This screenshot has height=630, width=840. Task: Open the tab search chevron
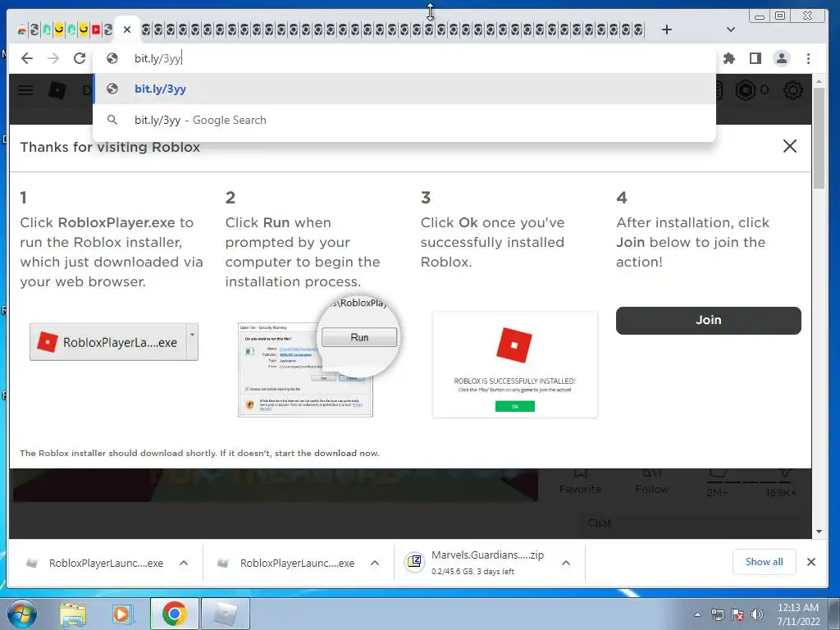coord(731,30)
